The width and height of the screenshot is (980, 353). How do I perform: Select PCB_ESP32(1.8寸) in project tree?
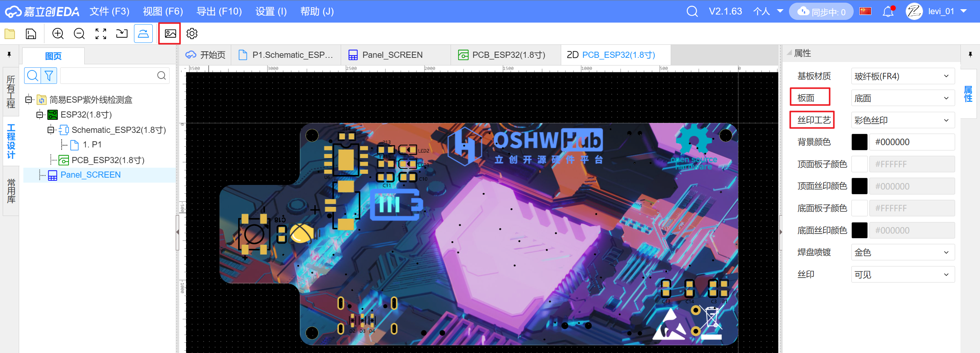108,160
